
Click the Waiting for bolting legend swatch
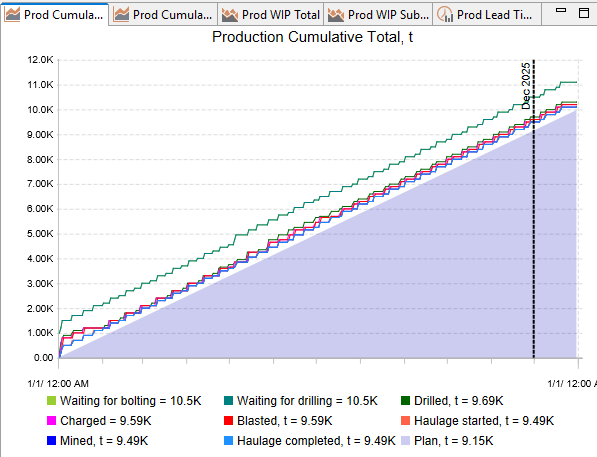pyautogui.click(x=51, y=401)
